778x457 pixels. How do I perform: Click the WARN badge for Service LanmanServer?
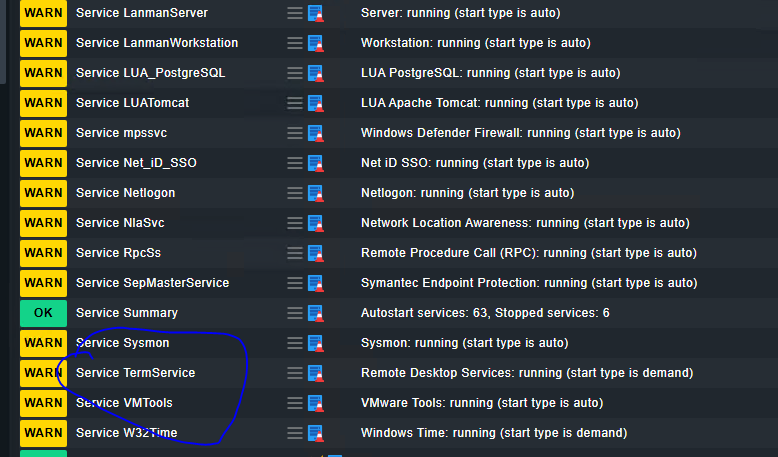point(43,13)
